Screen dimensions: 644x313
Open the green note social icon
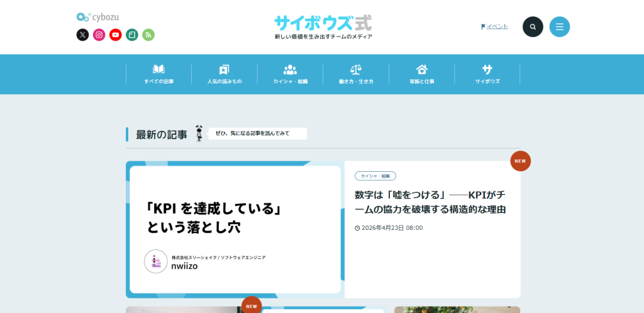coord(132,35)
